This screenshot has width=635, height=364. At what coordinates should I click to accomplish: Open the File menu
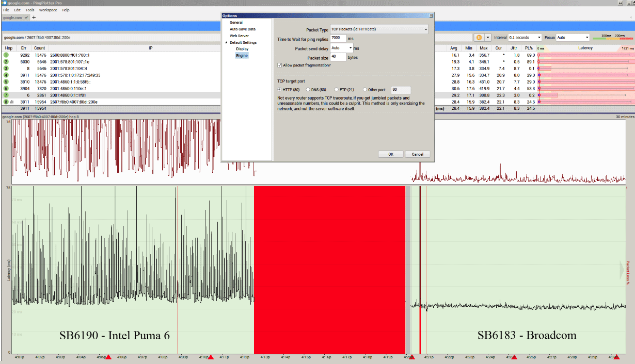click(x=6, y=10)
